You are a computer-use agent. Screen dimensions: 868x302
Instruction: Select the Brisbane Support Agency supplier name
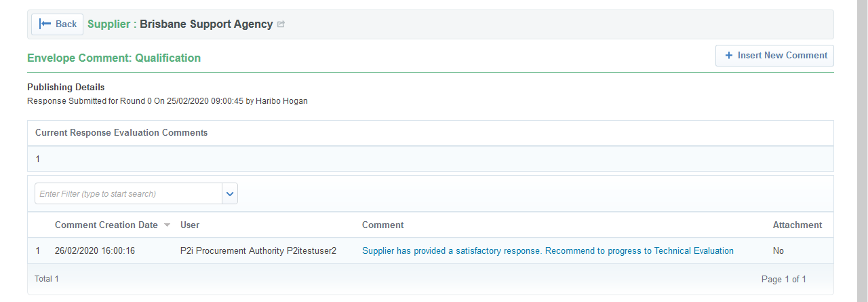coord(206,24)
